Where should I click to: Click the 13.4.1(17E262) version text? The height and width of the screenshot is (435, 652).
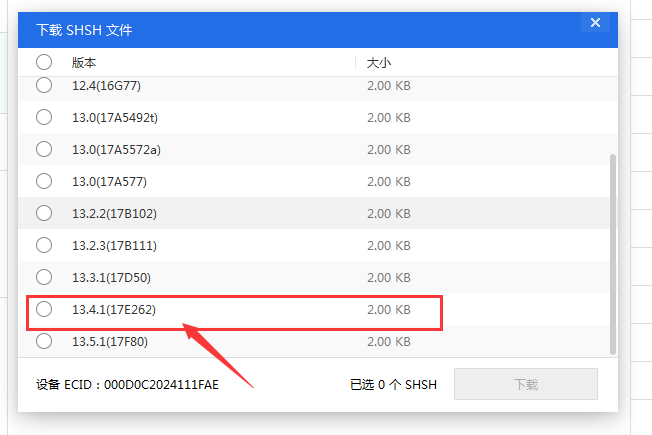(114, 310)
